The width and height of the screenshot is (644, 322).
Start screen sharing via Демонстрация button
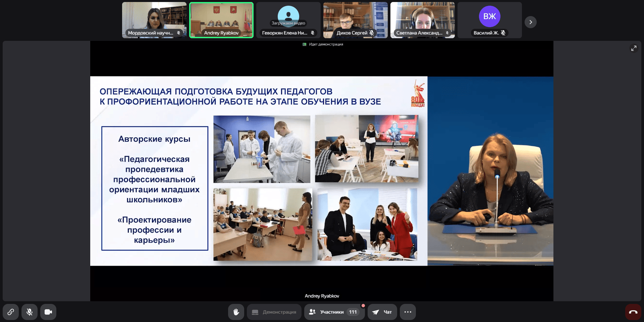point(274,312)
